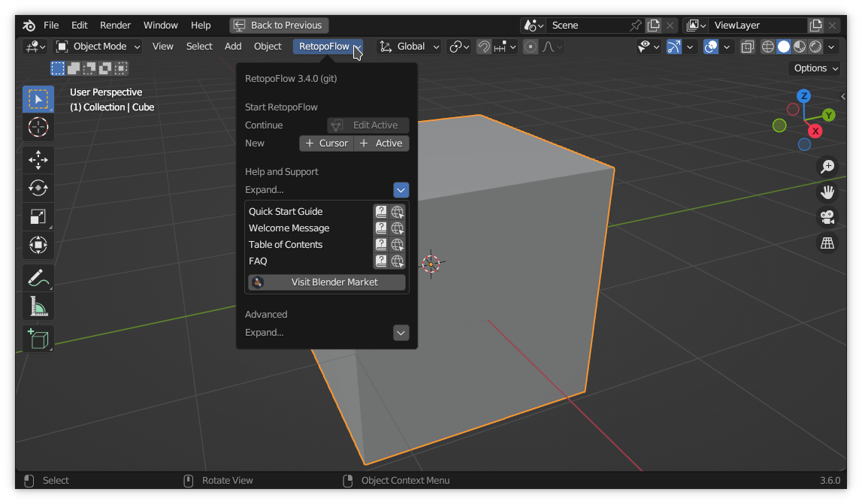Activate the Transform tool

[x=38, y=245]
